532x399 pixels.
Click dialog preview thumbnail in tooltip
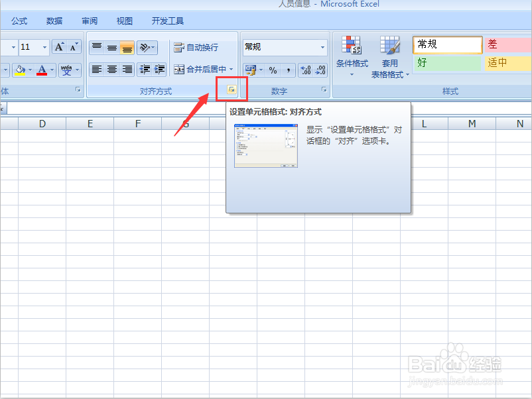(x=266, y=146)
